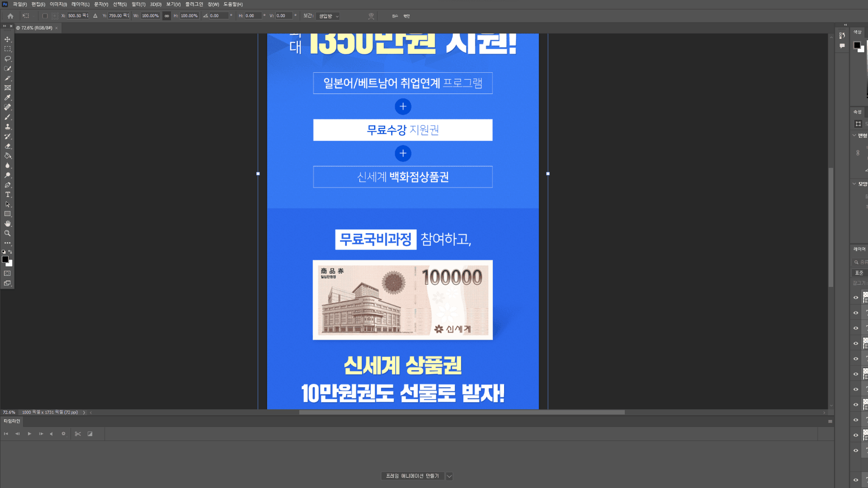Select the Eyedropper tool

(7, 98)
